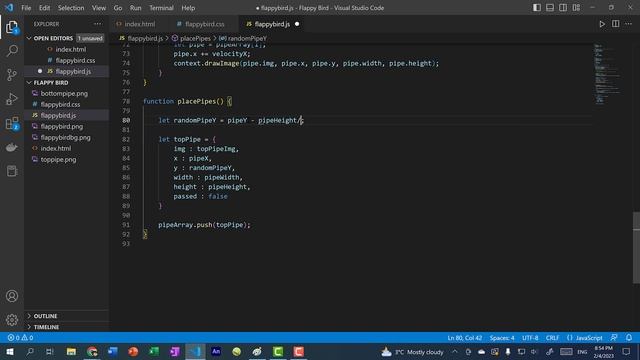Toggle the Secondary Side Bar layout button
This screenshot has height=360, width=640.
click(563, 8)
